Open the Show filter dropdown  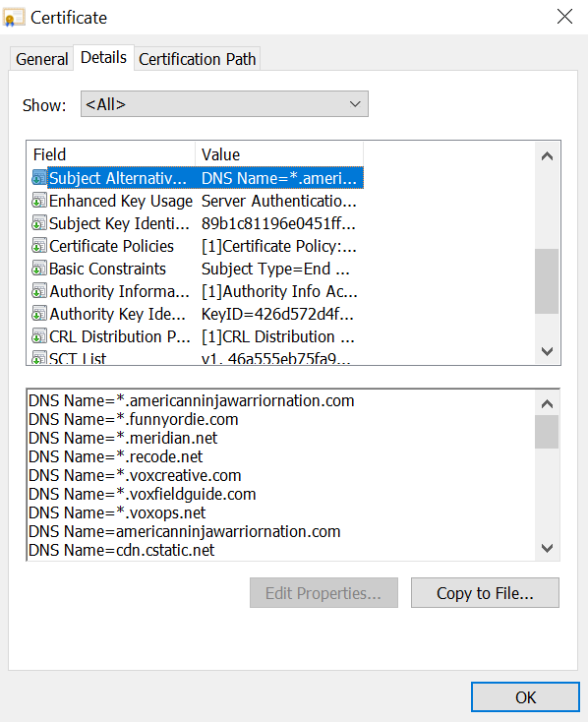click(224, 104)
